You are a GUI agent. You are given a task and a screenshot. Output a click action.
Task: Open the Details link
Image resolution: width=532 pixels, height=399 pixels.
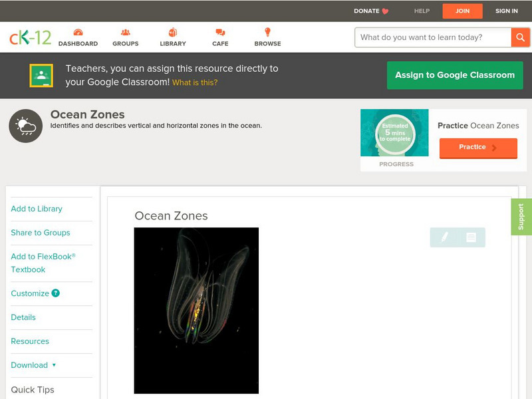(23, 317)
